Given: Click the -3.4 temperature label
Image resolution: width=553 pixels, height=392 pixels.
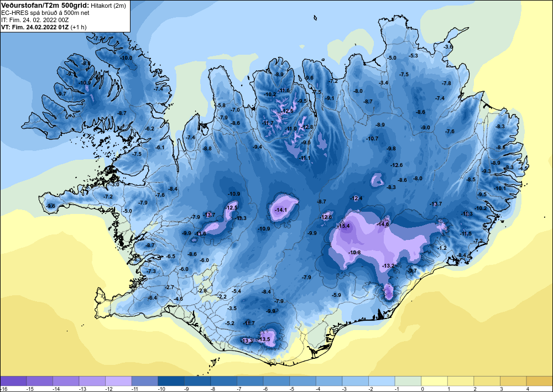Looking at the screenshot, I should 384,83.
